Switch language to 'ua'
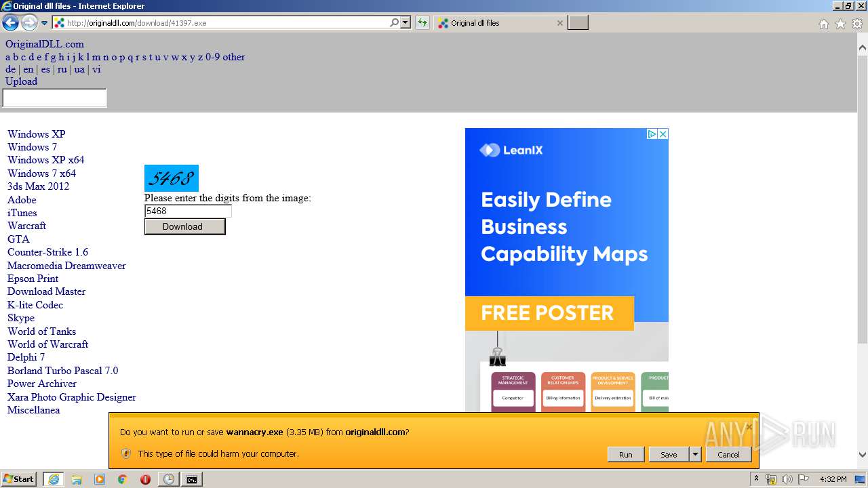 [79, 69]
